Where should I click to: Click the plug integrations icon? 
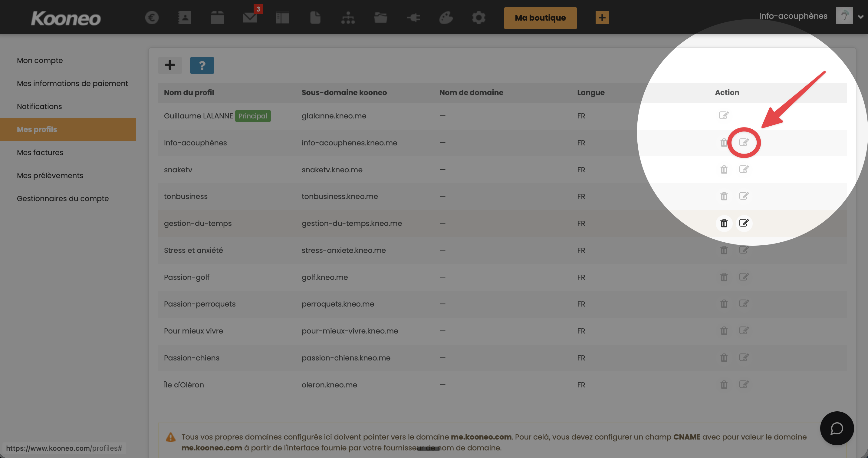(x=413, y=18)
